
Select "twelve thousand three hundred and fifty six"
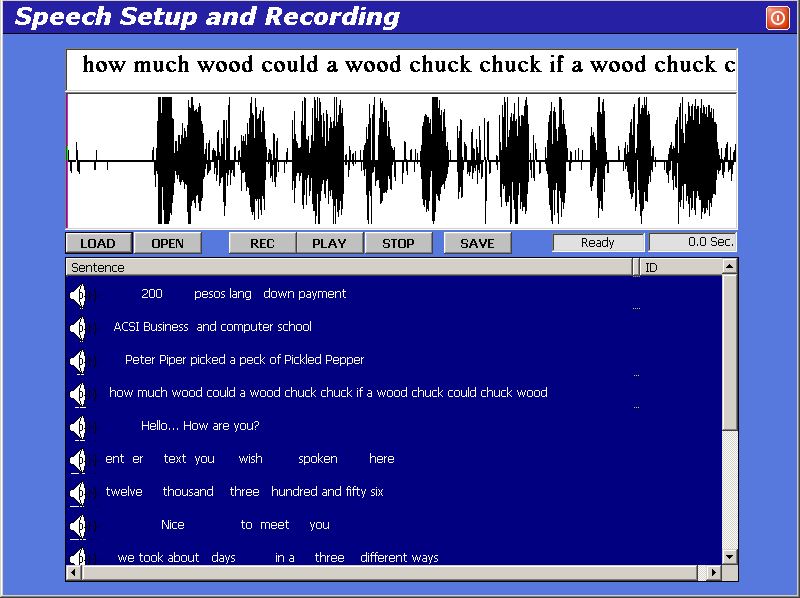[244, 492]
